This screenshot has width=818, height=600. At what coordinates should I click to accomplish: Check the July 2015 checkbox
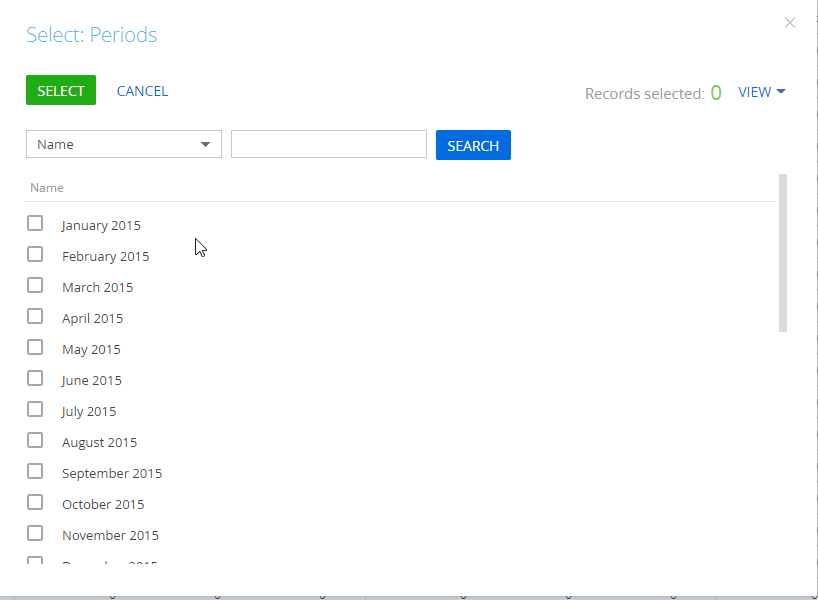[35, 410]
